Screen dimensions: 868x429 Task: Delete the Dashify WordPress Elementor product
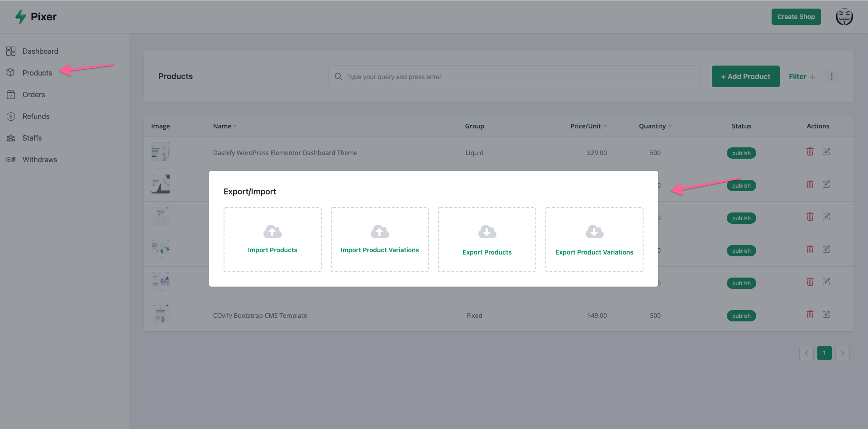point(810,151)
